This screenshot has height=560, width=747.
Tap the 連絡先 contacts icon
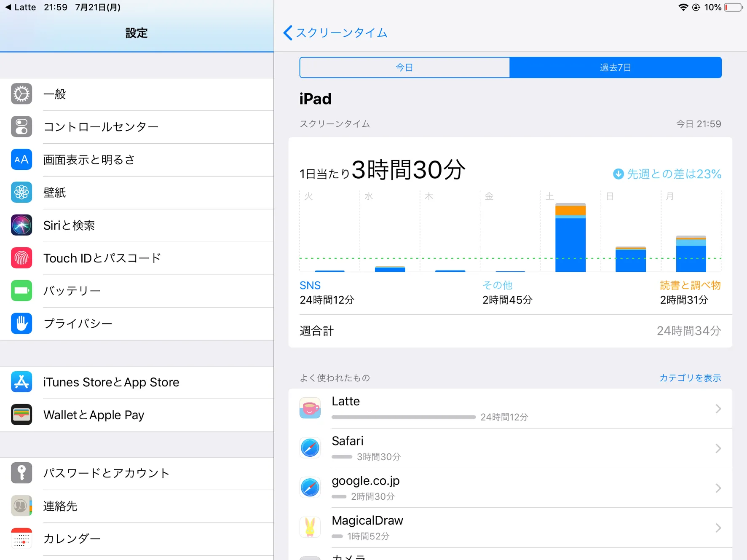tap(21, 506)
